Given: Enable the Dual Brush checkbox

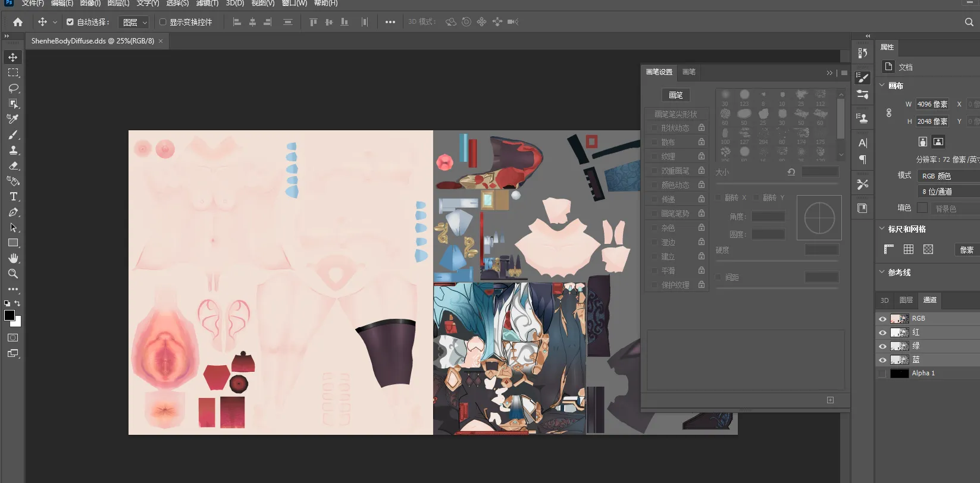Looking at the screenshot, I should tap(654, 171).
